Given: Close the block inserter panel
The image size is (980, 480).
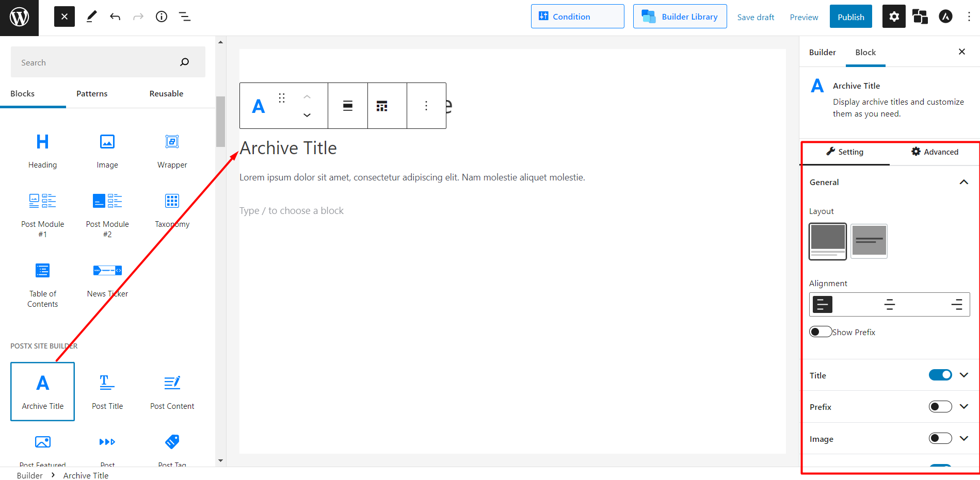Looking at the screenshot, I should (65, 16).
